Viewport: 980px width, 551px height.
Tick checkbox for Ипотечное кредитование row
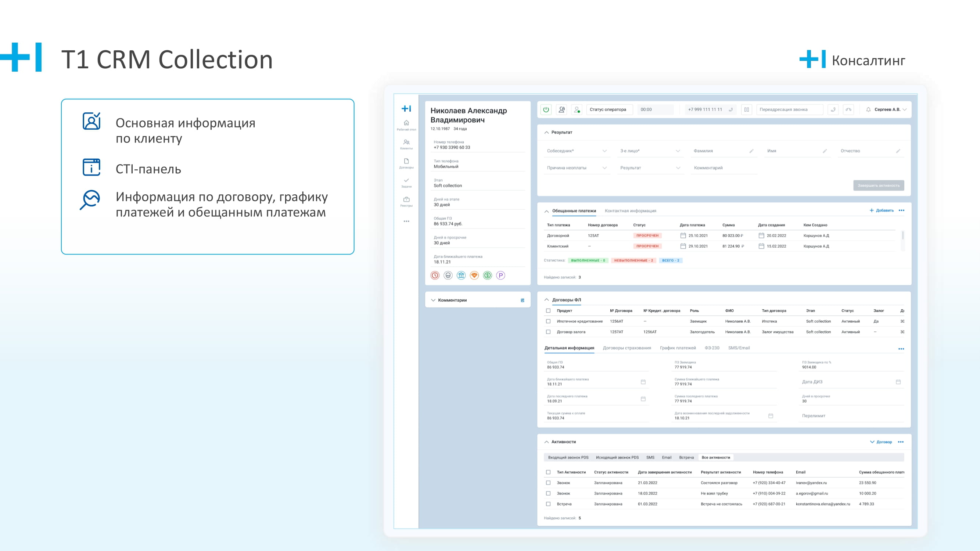tap(548, 321)
